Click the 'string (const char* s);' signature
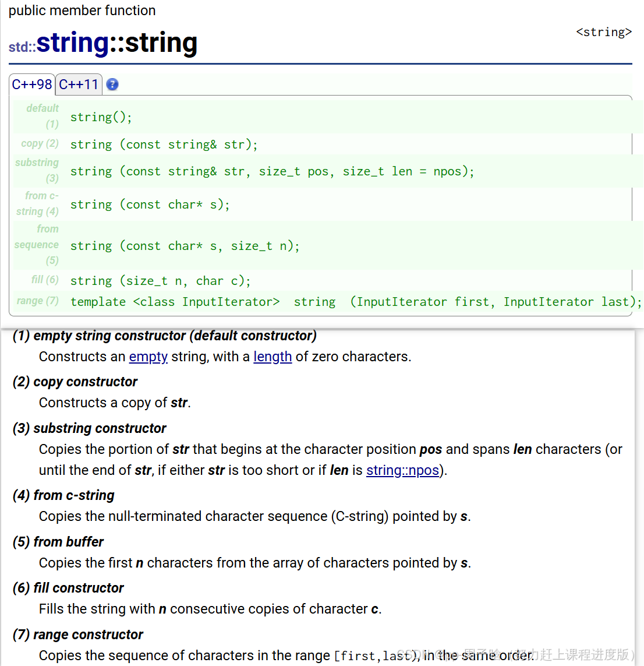This screenshot has height=666, width=644. click(150, 205)
